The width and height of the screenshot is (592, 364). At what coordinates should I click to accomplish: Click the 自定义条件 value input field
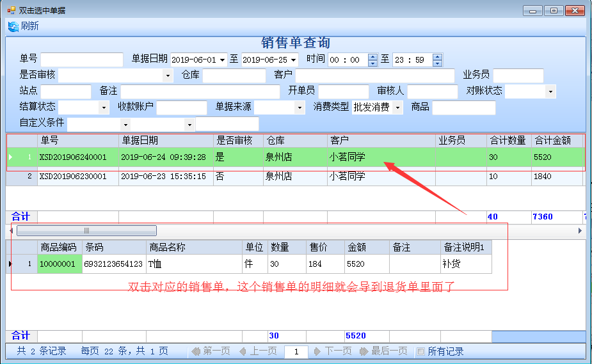tap(227, 124)
